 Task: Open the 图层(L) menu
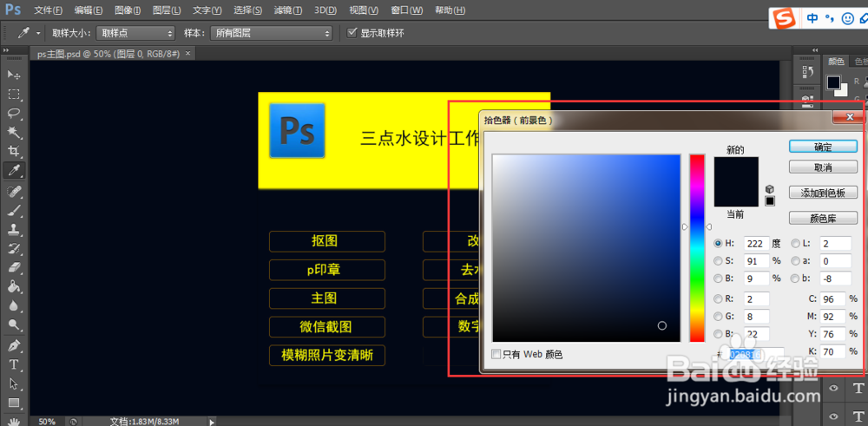coord(166,10)
